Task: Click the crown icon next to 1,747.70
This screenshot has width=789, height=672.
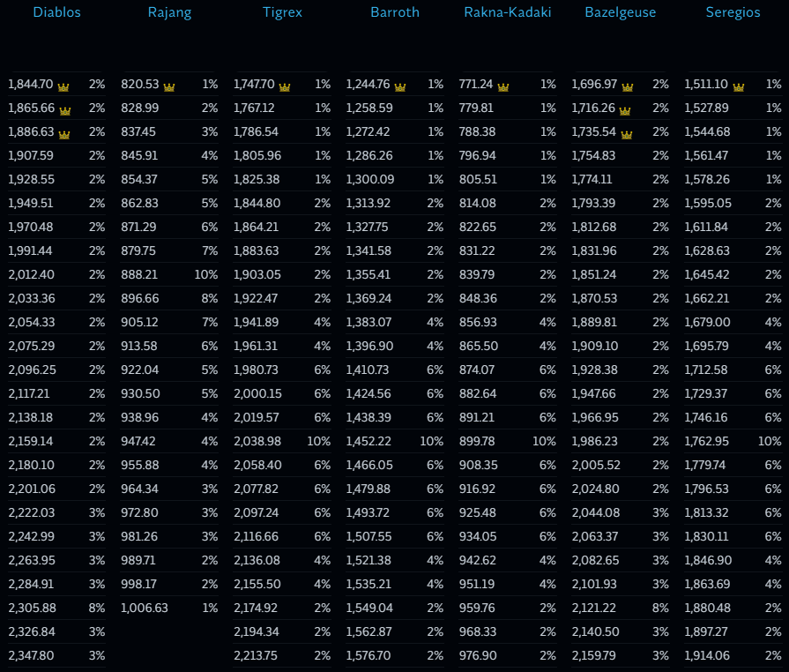Action: click(x=284, y=87)
